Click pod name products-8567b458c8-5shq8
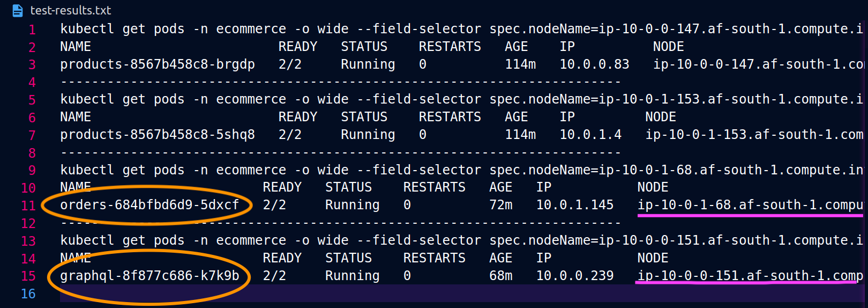Screen dimensions: 868x308 pos(158,135)
